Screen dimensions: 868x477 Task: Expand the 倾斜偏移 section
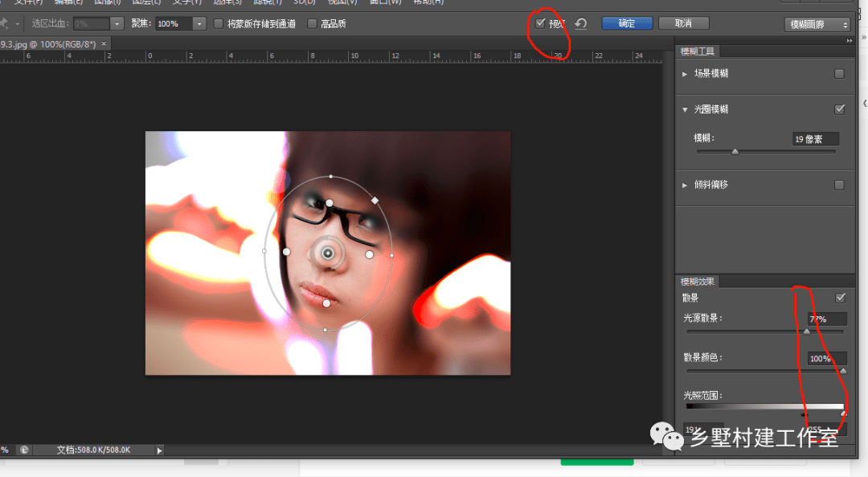[685, 185]
